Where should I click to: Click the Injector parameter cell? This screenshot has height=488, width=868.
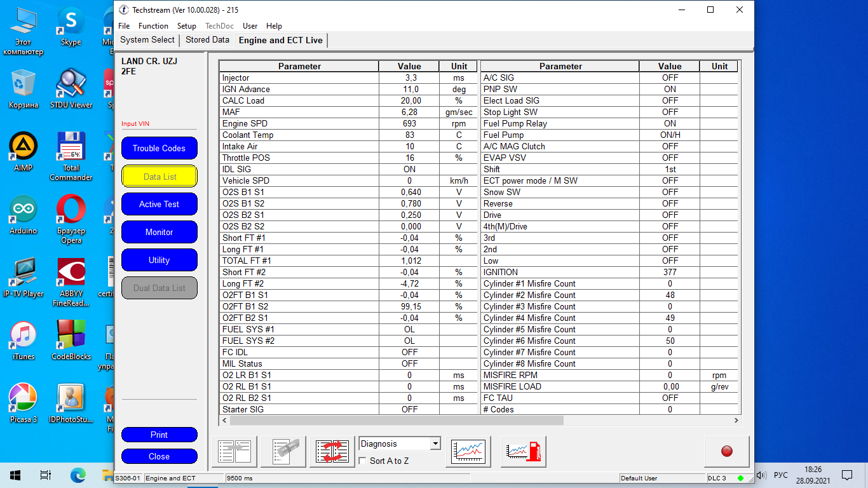tap(299, 78)
